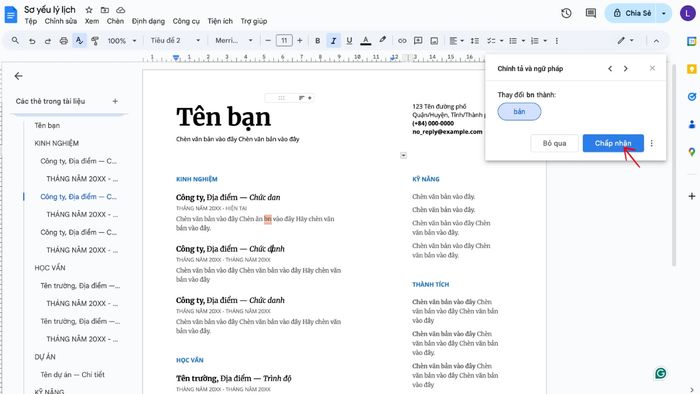Click the move to folder icon

point(104,10)
